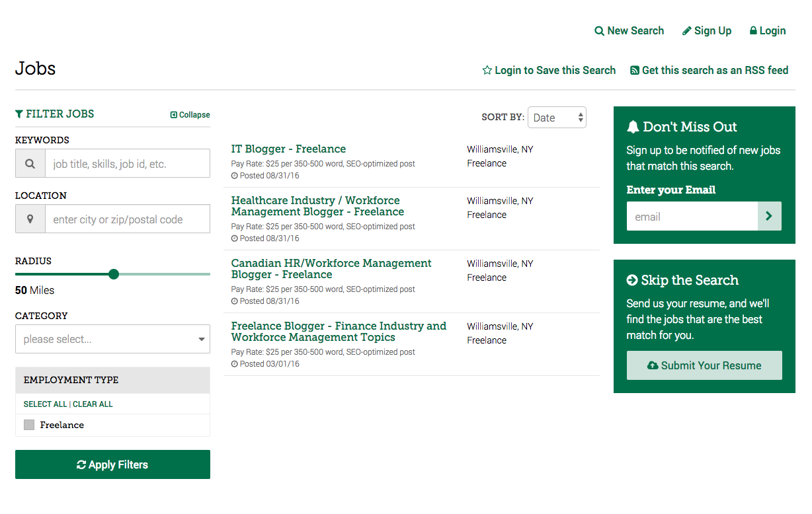Click the RSS feed icon
812x514 pixels.
[635, 71]
